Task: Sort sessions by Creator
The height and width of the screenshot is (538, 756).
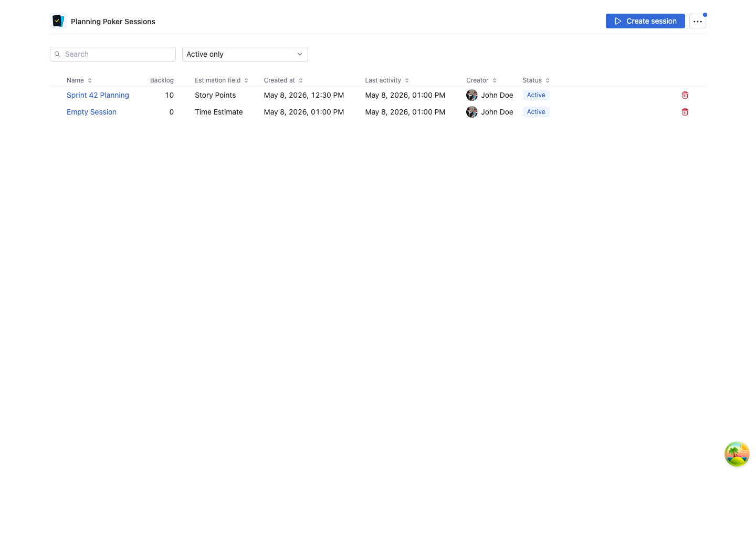Action: point(481,80)
